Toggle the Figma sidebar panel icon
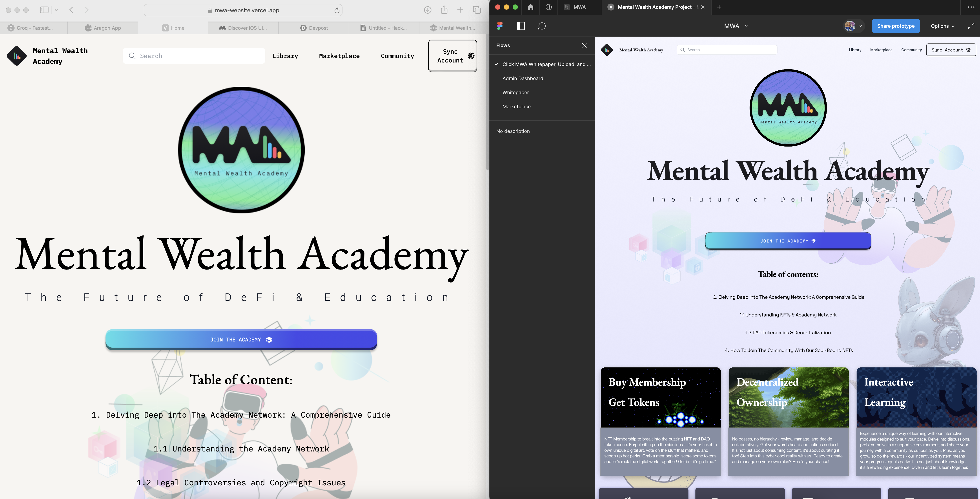Screen dimensions: 980x499 click(x=521, y=26)
